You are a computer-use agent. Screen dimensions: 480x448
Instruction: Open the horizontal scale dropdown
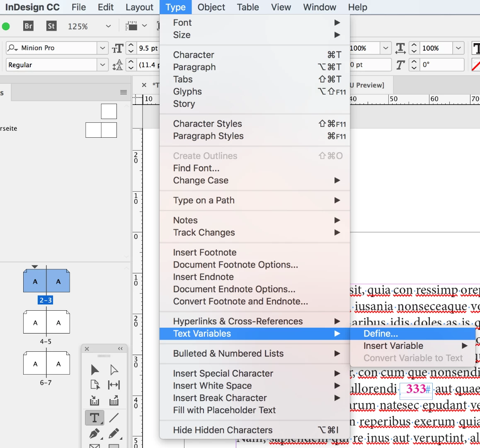(458, 48)
